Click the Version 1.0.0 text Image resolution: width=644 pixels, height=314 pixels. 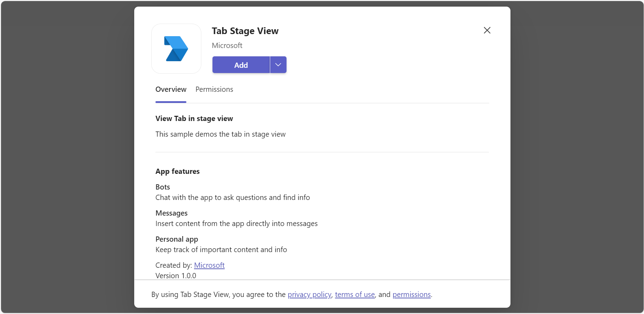[x=176, y=276]
